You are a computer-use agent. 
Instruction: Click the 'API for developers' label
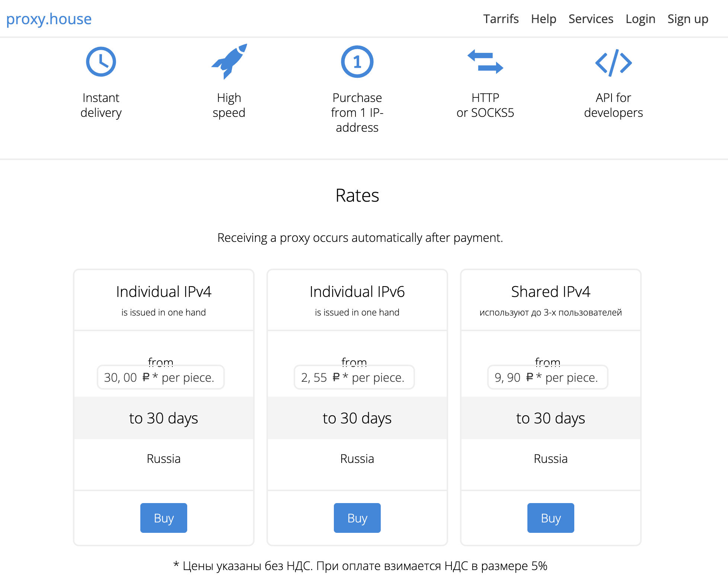pyautogui.click(x=613, y=105)
